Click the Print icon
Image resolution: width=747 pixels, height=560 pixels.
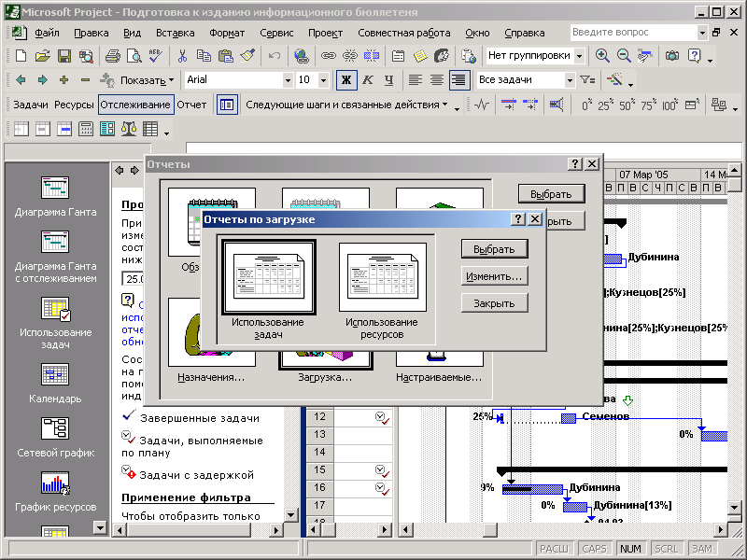click(112, 56)
